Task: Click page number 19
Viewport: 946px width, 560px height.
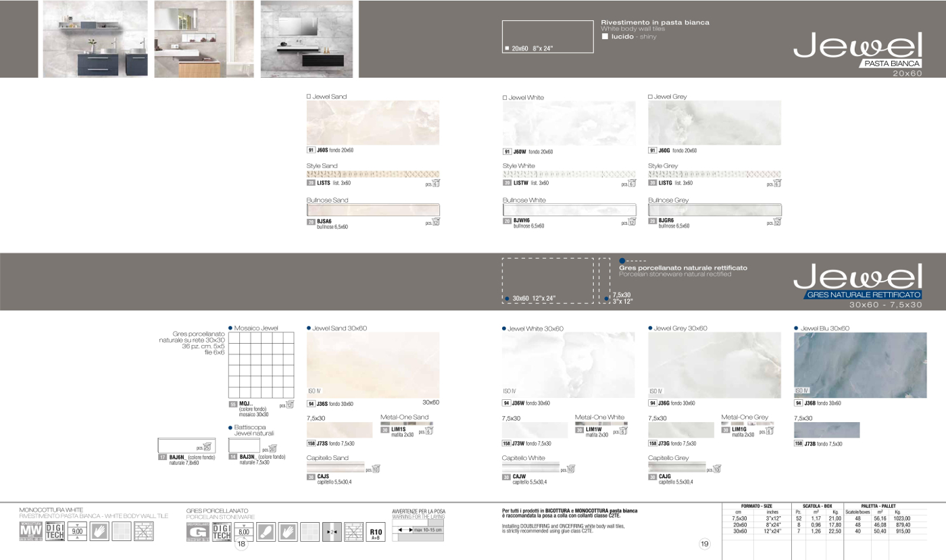Action: tap(704, 544)
